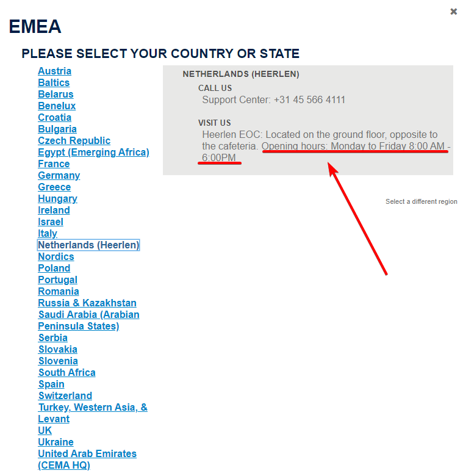The image size is (463, 476).
Task: Select South Africa from the list
Action: pos(66,372)
